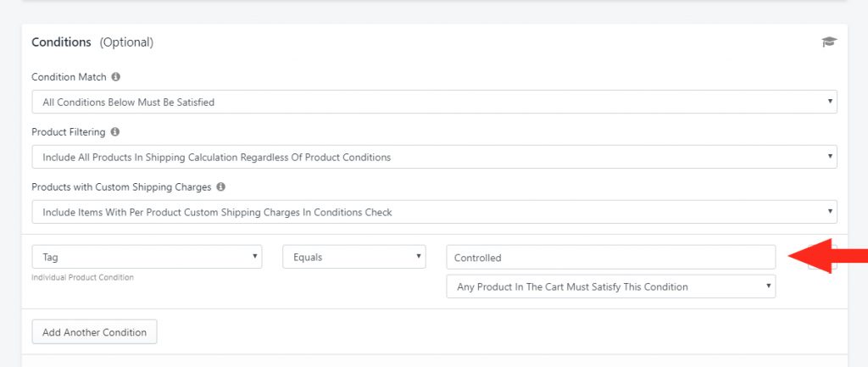Open the Condition Match dropdown
Image resolution: width=868 pixels, height=367 pixels.
(435, 102)
